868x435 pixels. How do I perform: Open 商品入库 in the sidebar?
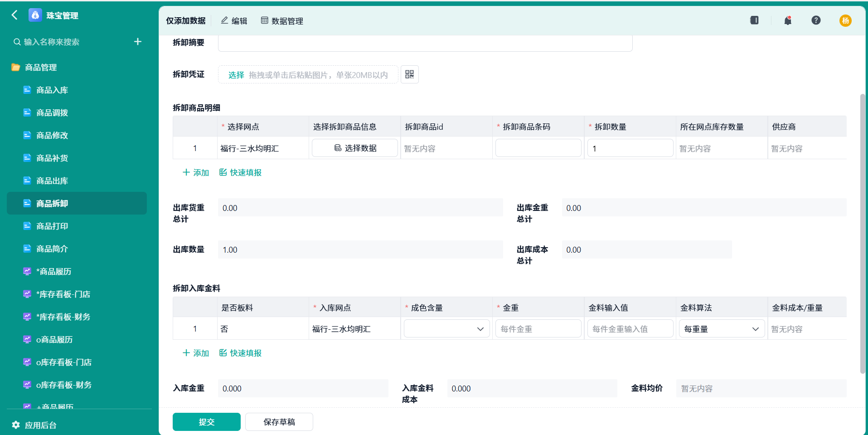pos(77,90)
